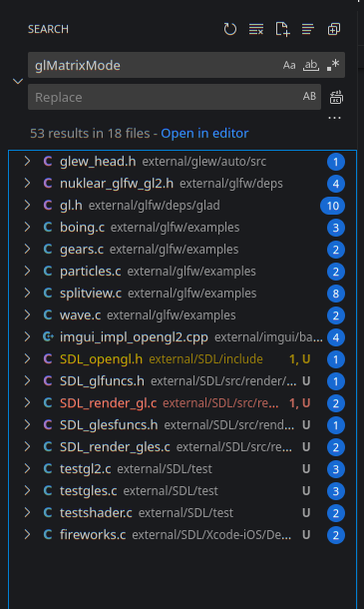This screenshot has width=364, height=609.
Task: Click the 10 match badge for gl.h
Action: (332, 206)
